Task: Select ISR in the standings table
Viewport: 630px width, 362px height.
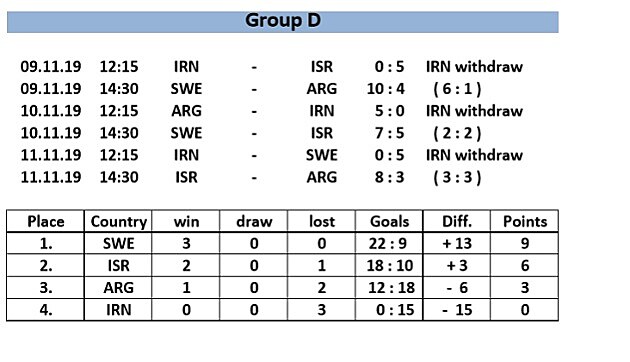Action: click(118, 266)
